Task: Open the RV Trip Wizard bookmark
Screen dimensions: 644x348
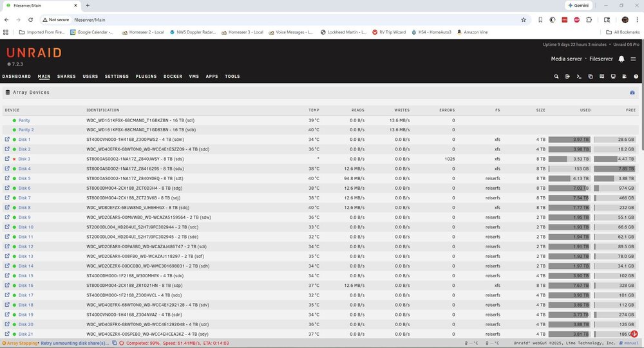Action: click(389, 32)
